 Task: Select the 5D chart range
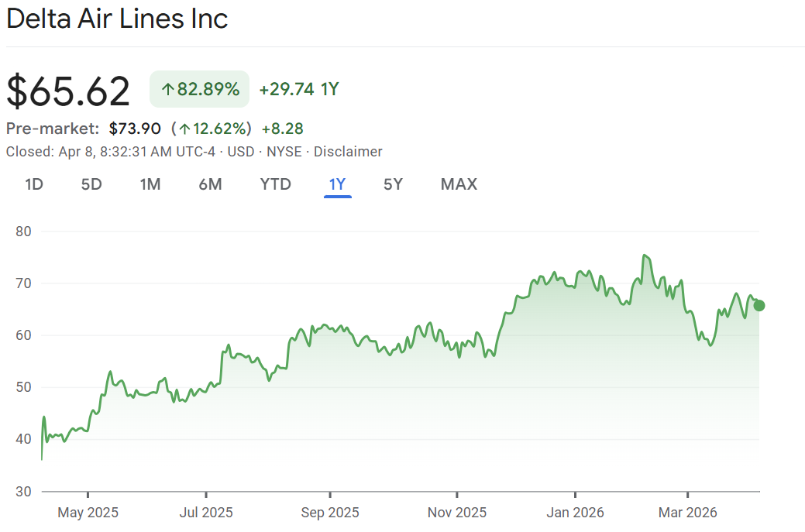pyautogui.click(x=91, y=184)
